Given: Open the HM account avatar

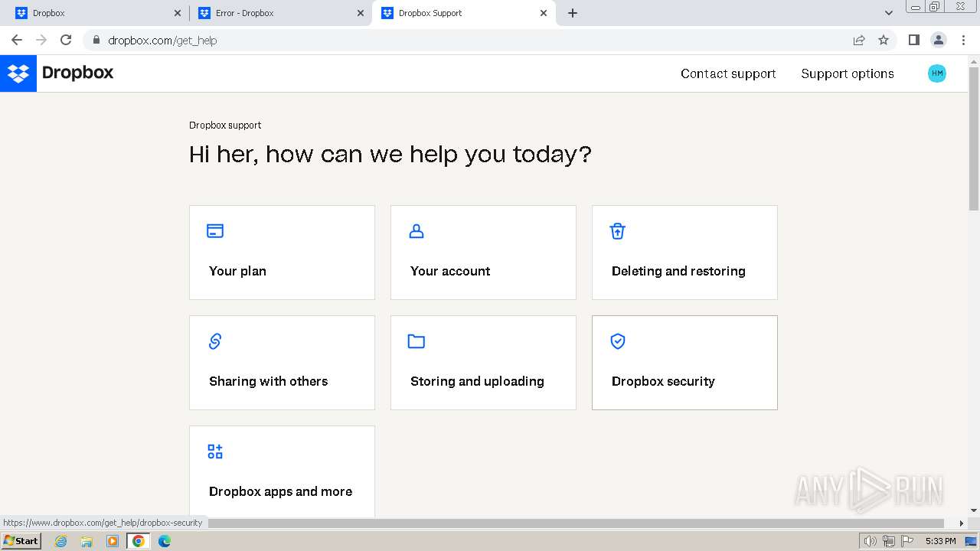Looking at the screenshot, I should (x=936, y=73).
